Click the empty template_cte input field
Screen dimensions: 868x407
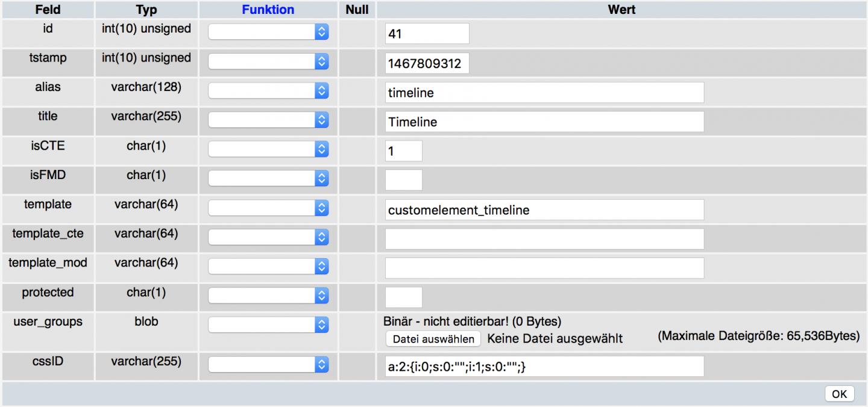click(x=544, y=239)
